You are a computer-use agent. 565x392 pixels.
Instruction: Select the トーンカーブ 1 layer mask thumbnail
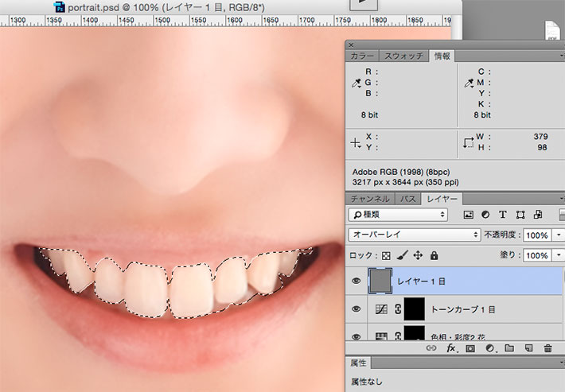click(412, 309)
